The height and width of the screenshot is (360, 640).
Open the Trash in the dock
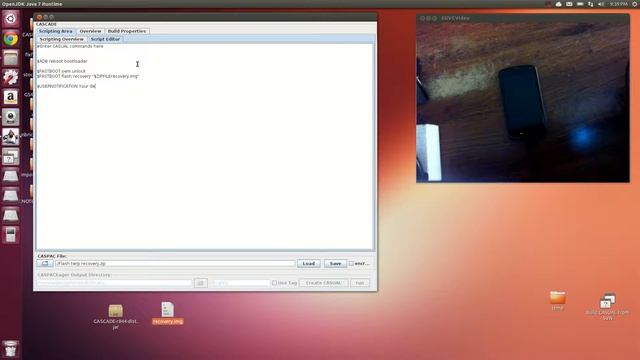coord(11,349)
